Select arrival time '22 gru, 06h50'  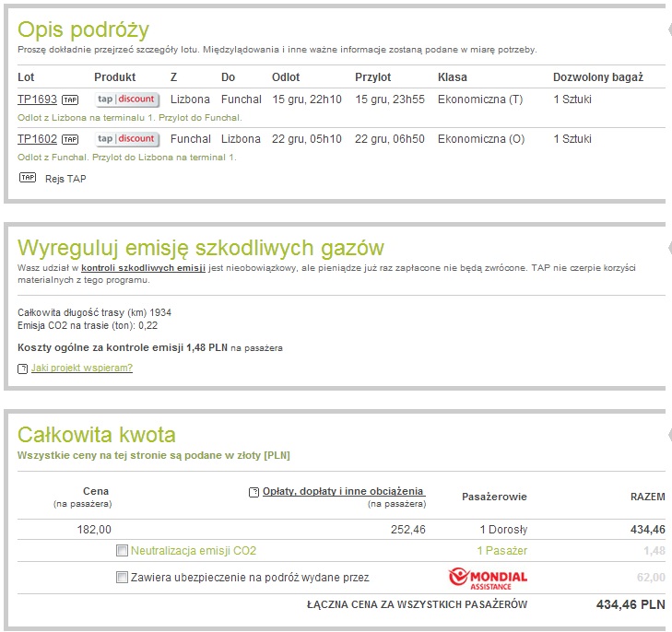[x=390, y=139]
